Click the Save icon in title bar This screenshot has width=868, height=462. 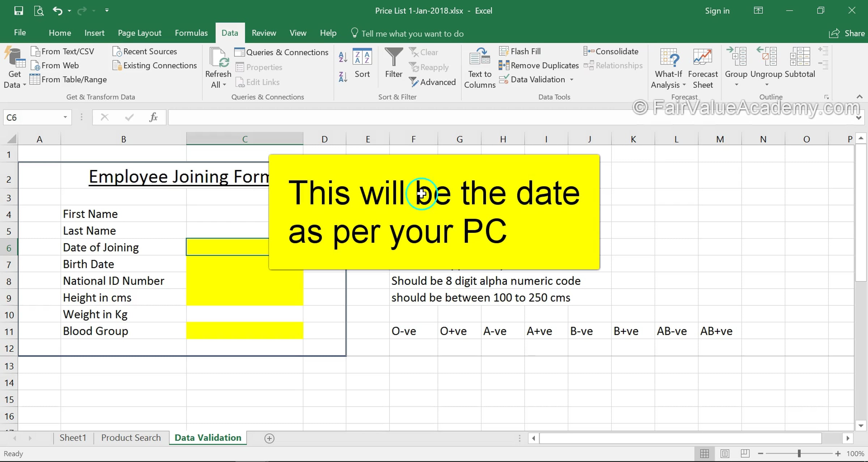click(18, 10)
